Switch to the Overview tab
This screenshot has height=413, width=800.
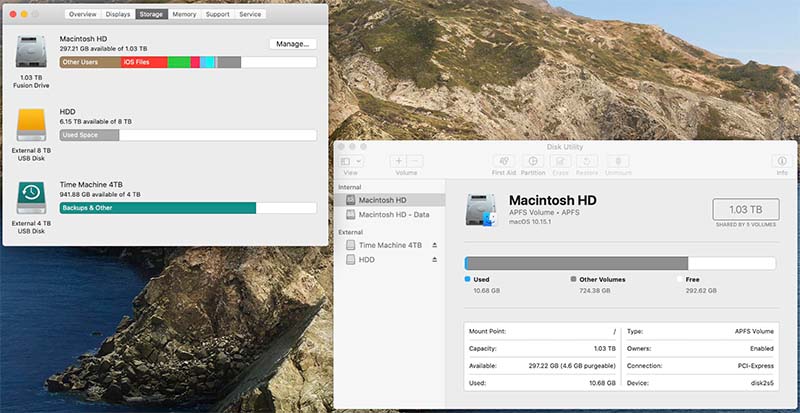tap(83, 14)
